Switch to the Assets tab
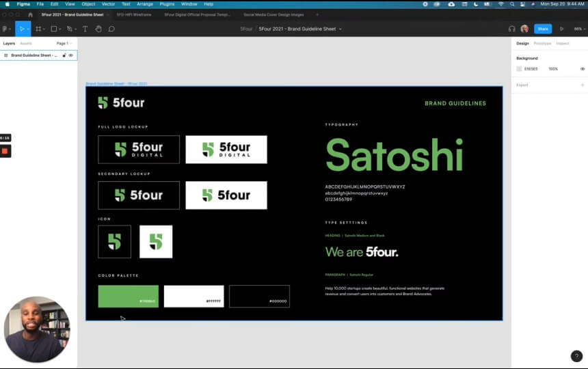This screenshot has width=588, height=369. coord(26,44)
